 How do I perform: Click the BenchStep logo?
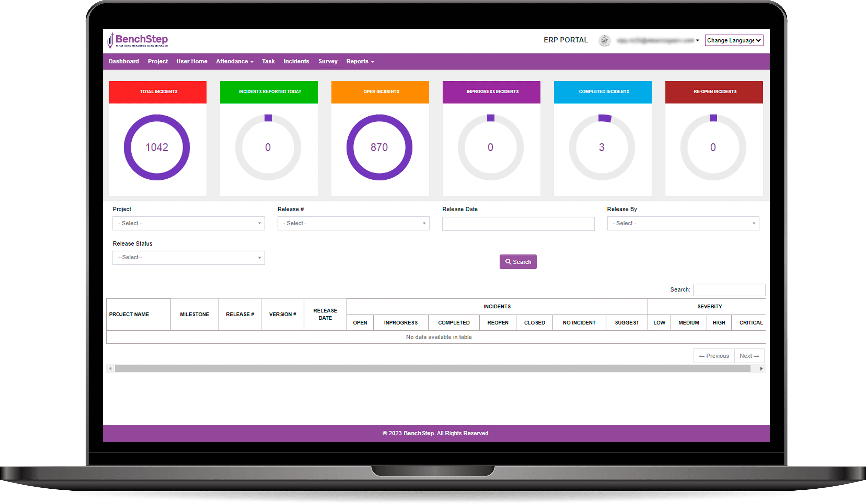tap(137, 40)
